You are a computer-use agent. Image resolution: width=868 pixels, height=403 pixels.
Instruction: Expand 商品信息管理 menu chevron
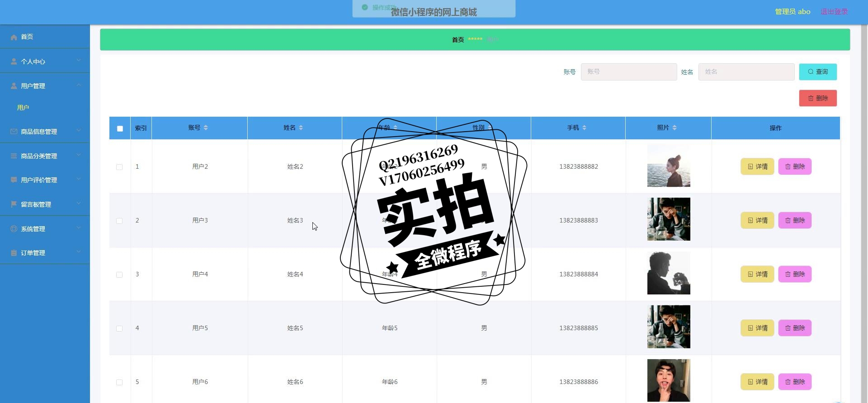(79, 130)
